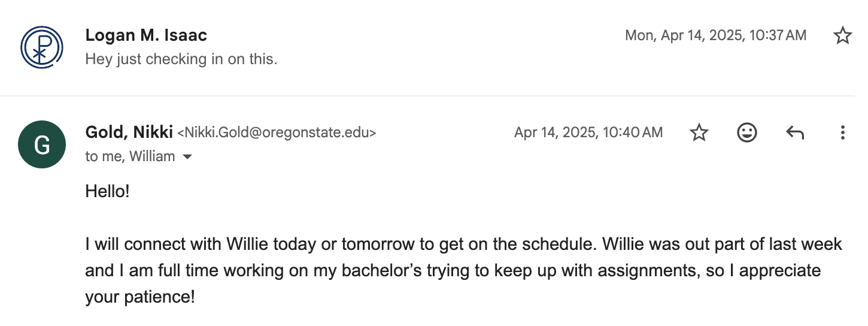Click the Nikki.Gold@oregonstate.edu email address
This screenshot has height=326, width=868.
277,132
